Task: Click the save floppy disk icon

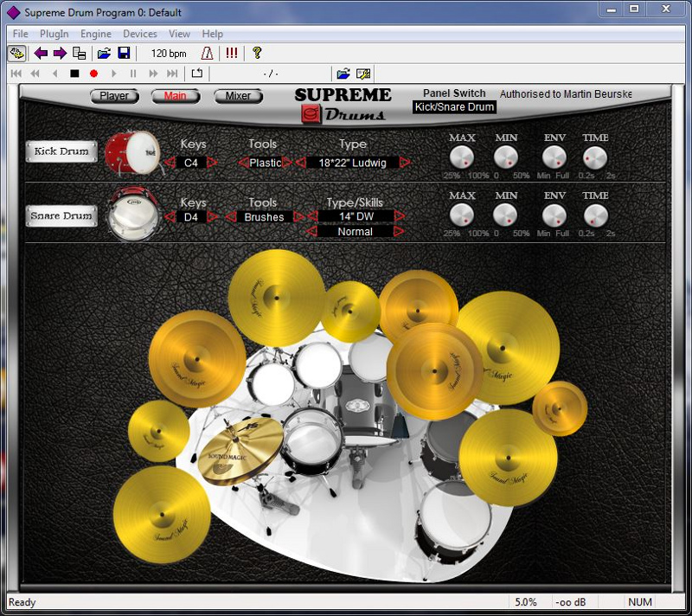Action: click(x=124, y=54)
